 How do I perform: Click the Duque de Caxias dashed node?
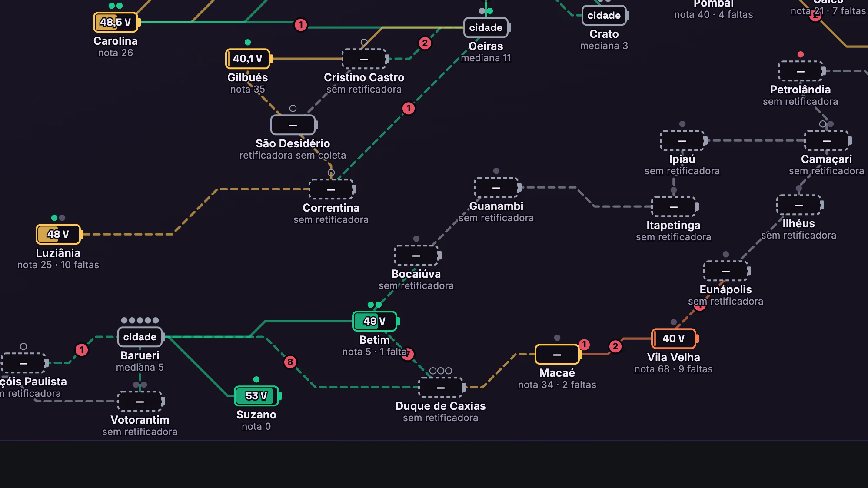(442, 387)
